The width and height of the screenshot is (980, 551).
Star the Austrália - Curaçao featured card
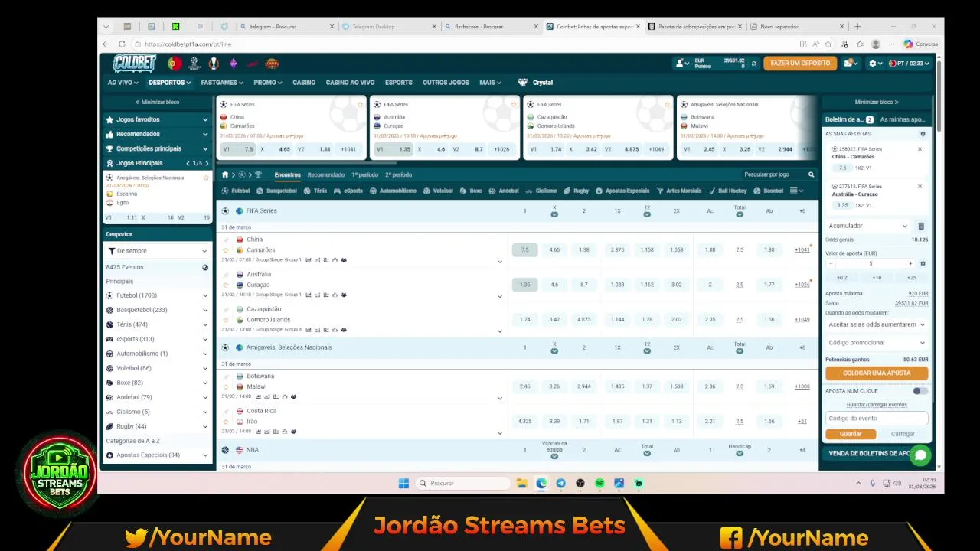(513, 104)
